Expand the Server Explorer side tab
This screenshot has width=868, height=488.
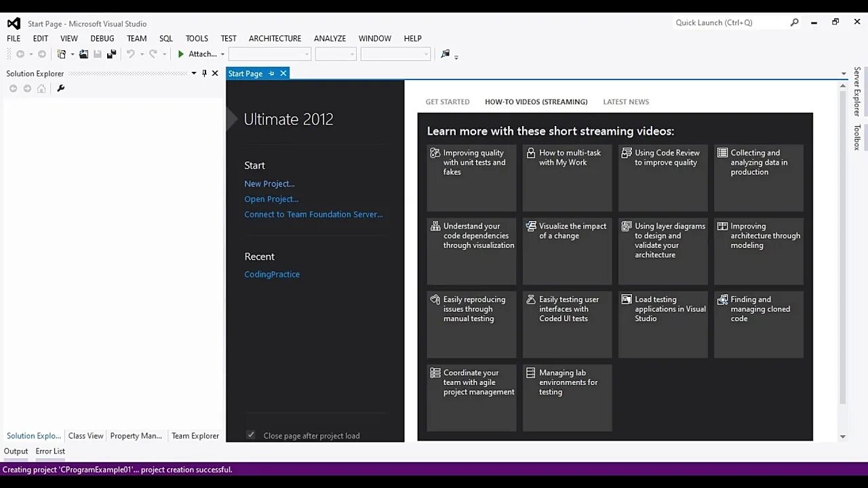tap(857, 91)
